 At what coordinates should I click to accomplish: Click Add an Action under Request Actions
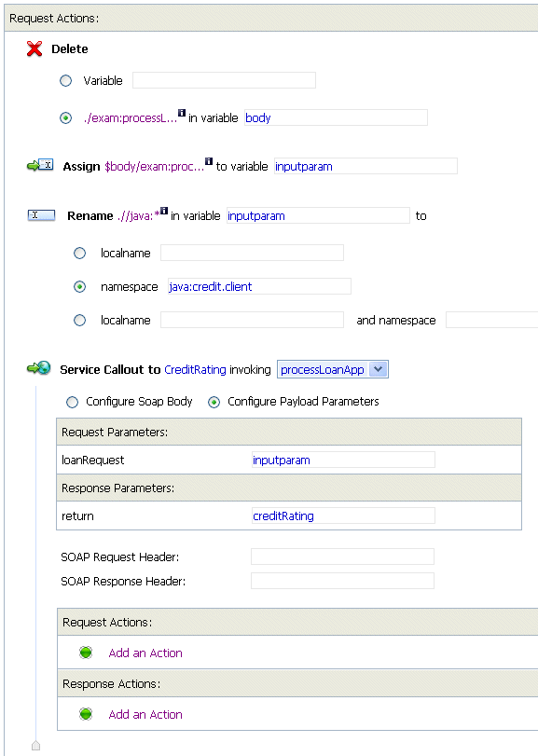point(145,653)
